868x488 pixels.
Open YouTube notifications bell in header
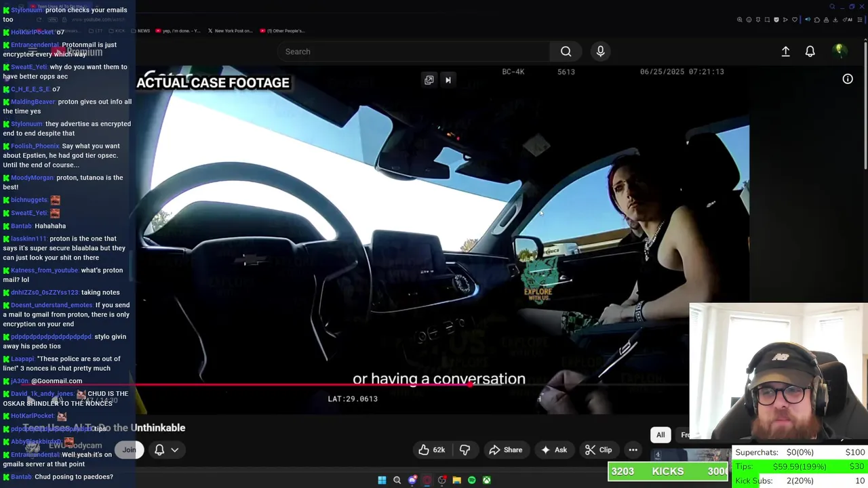810,52
